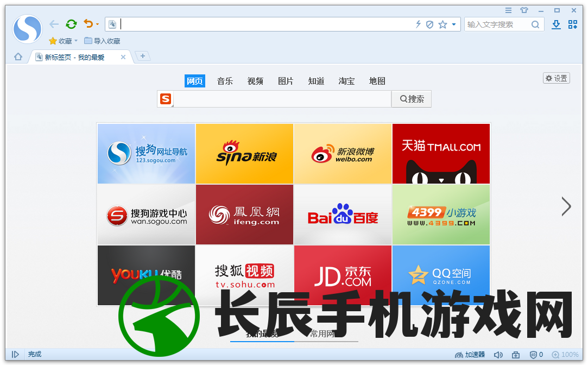This screenshot has height=365, width=588.
Task: Open the 凤凰网 ifeng.com tile
Action: [244, 215]
